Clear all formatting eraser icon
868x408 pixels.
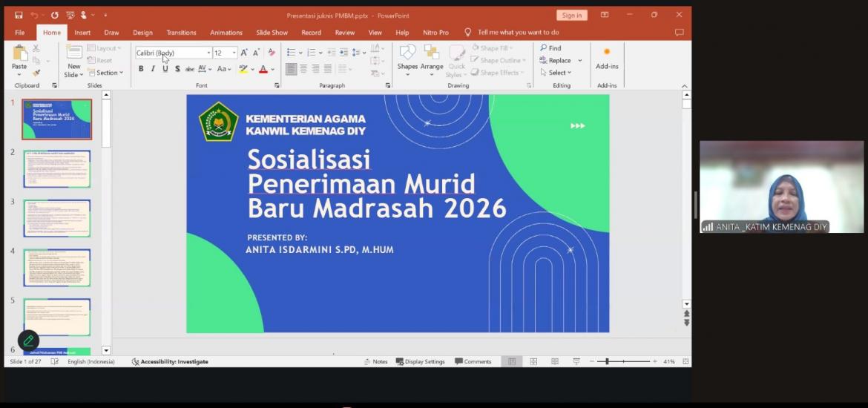pos(272,53)
